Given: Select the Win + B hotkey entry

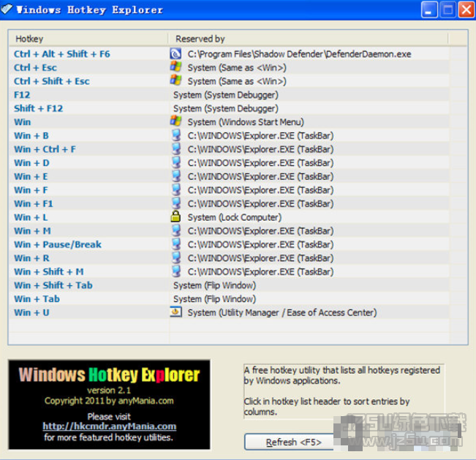Looking at the screenshot, I should (31, 136).
